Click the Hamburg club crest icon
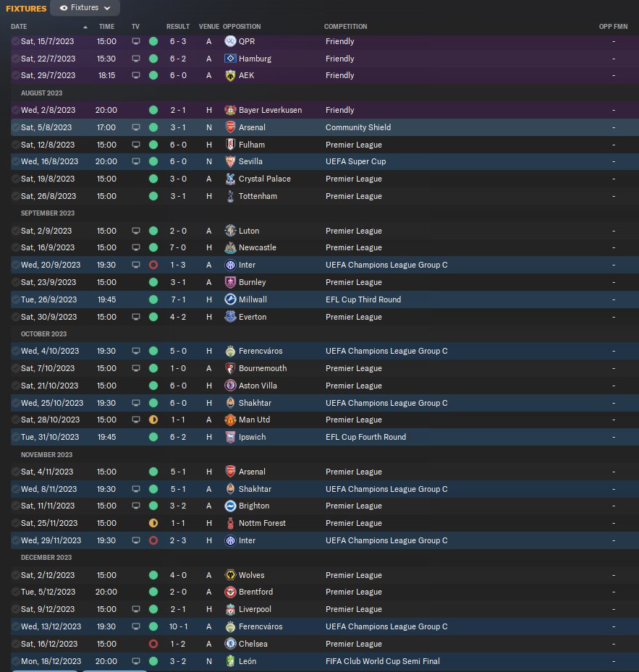 230,59
